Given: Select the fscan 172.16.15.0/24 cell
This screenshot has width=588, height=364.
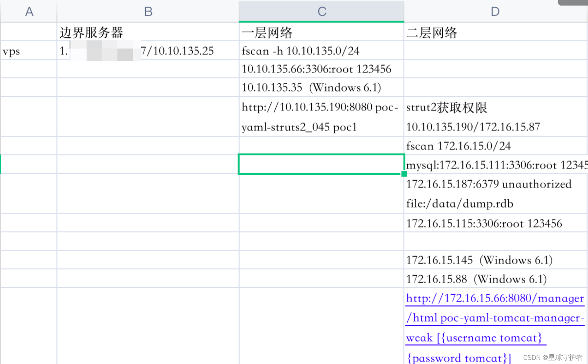Looking at the screenshot, I should (x=496, y=146).
